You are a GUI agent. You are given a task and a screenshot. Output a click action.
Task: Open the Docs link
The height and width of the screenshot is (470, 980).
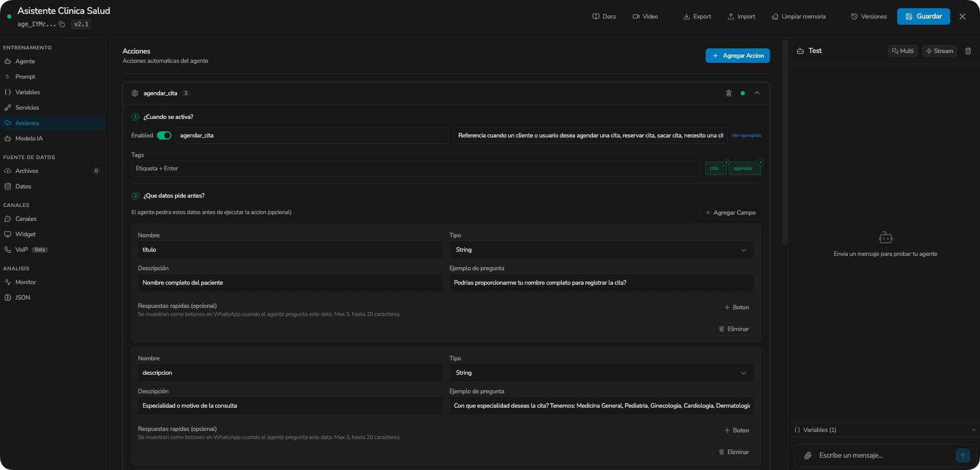[604, 16]
